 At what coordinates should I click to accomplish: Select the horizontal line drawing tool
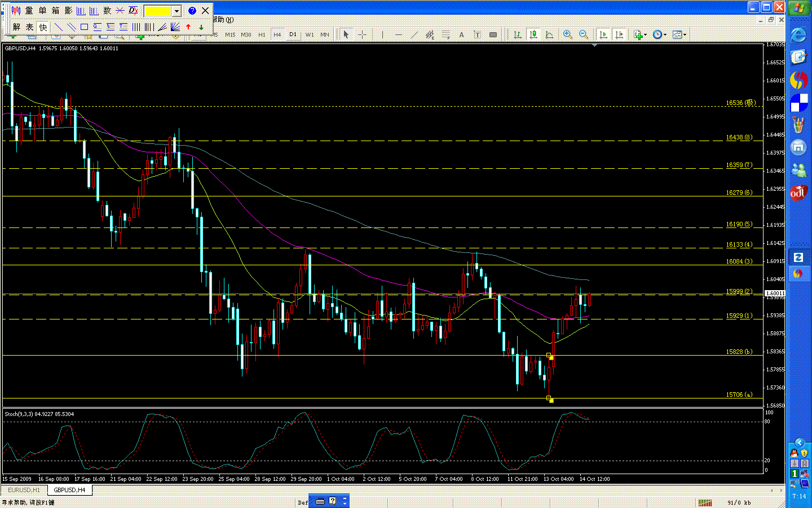[x=398, y=35]
